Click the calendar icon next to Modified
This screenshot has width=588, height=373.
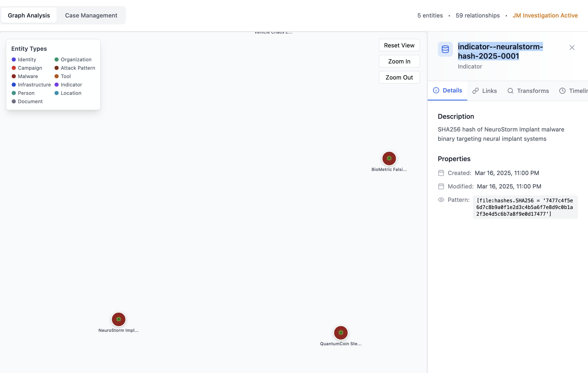point(441,186)
